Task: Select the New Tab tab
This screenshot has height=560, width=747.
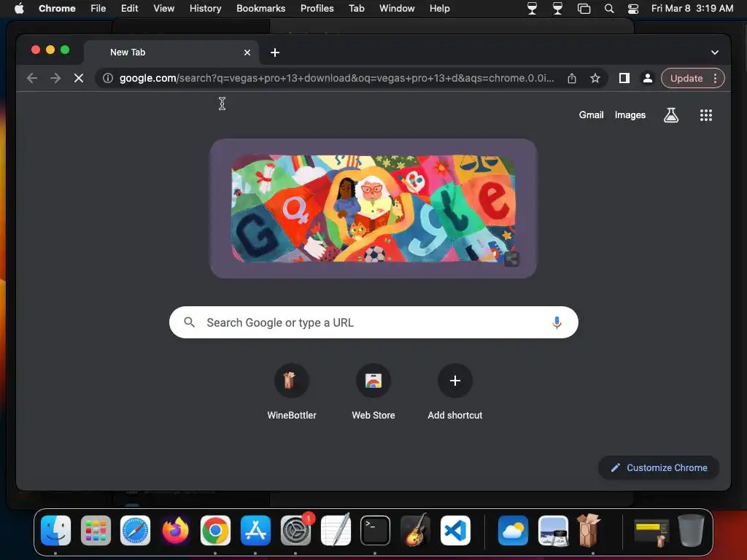Action: click(171, 52)
